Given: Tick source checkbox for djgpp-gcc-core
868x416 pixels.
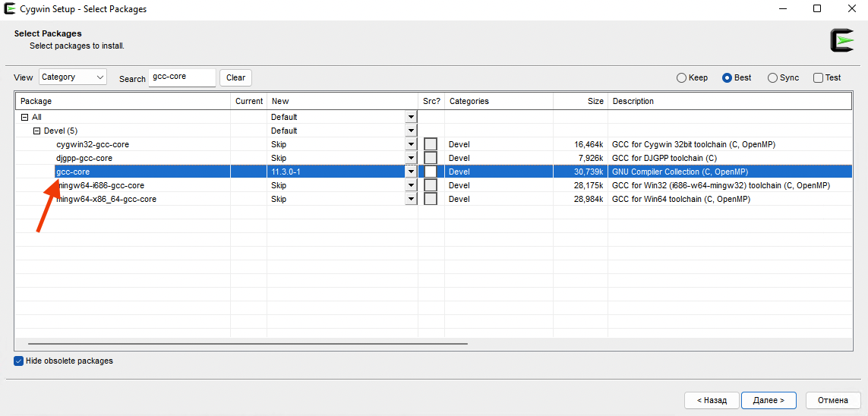Looking at the screenshot, I should point(431,158).
